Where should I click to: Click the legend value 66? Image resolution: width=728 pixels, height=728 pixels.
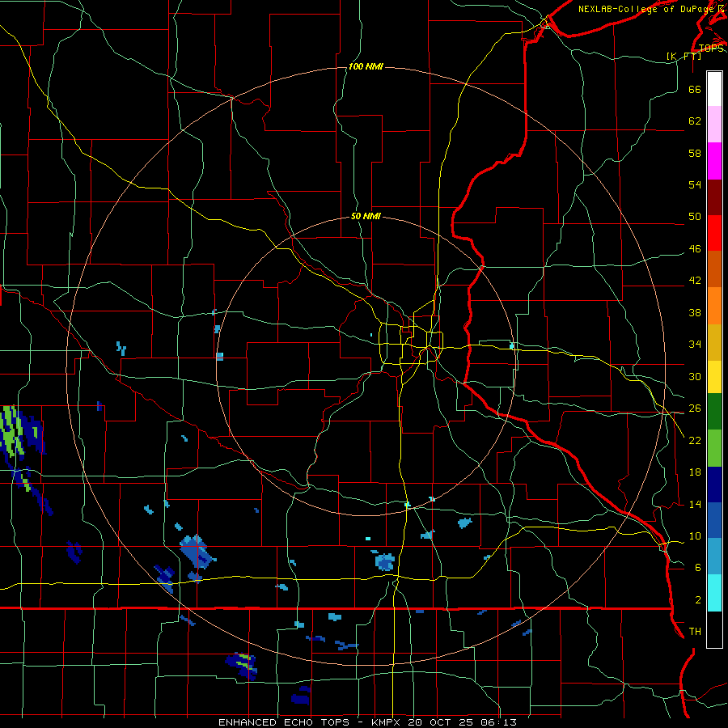point(695,90)
